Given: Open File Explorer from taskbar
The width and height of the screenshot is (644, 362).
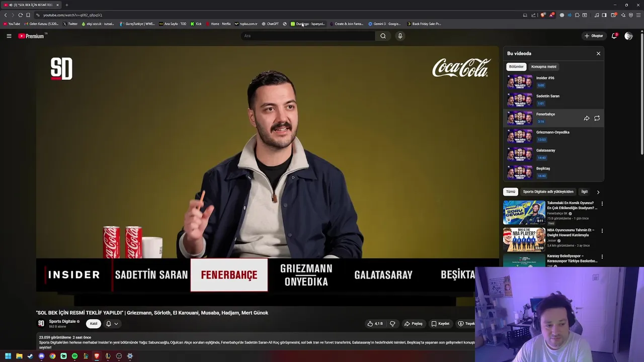Looking at the screenshot, I should [x=19, y=356].
